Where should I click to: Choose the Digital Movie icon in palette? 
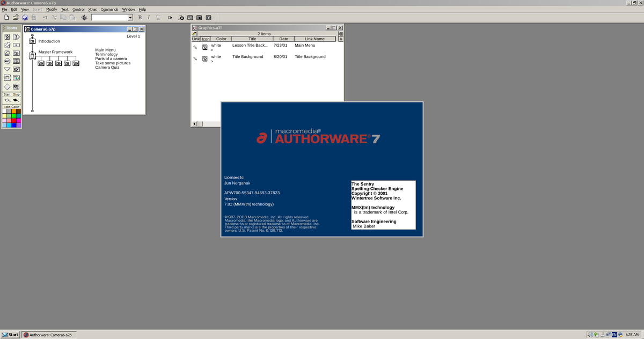click(16, 61)
